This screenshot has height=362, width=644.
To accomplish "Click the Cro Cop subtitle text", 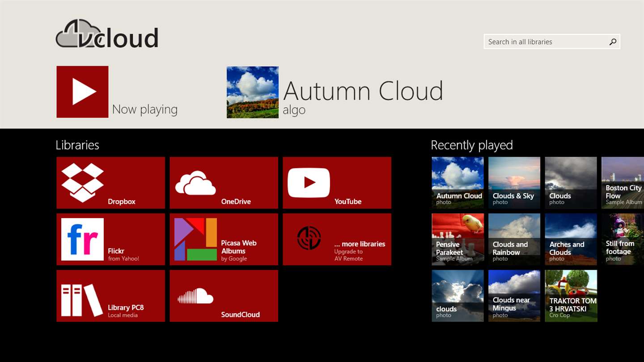I will point(559,315).
